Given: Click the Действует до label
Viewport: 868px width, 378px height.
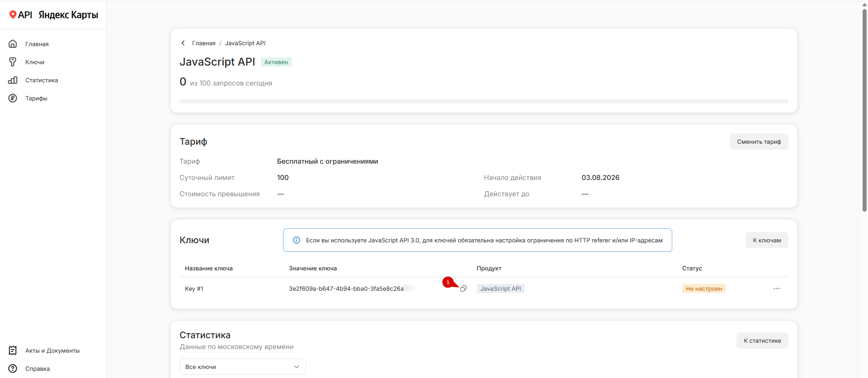Looking at the screenshot, I should click(507, 194).
